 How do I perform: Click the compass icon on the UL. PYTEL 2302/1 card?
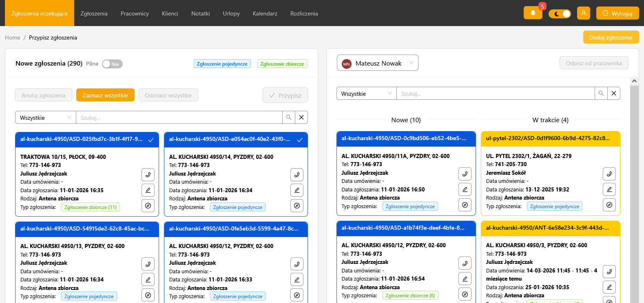coord(609,205)
